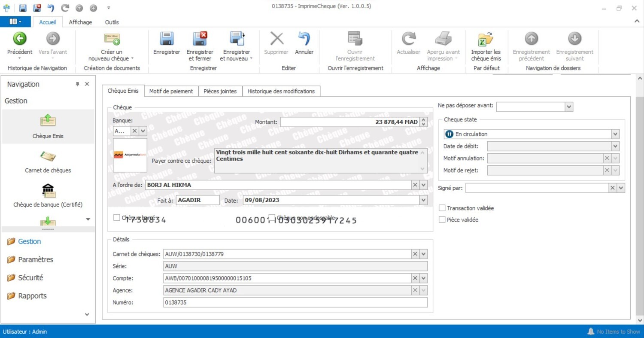Click the Numéro field 0138735
This screenshot has height=338, width=644.
(295, 302)
